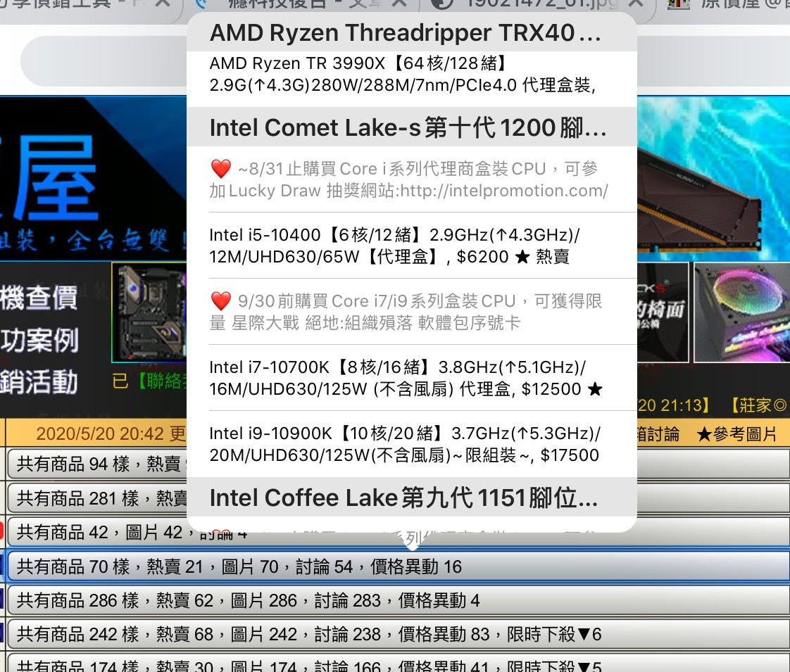
Task: Click the RAM module banner image
Action: pyautogui.click(x=713, y=178)
